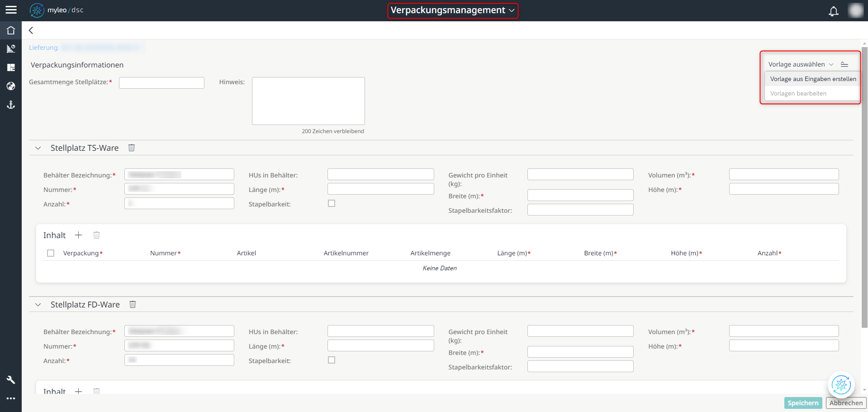Open the floating myleo assistant button
The width and height of the screenshot is (868, 412).
point(841,385)
